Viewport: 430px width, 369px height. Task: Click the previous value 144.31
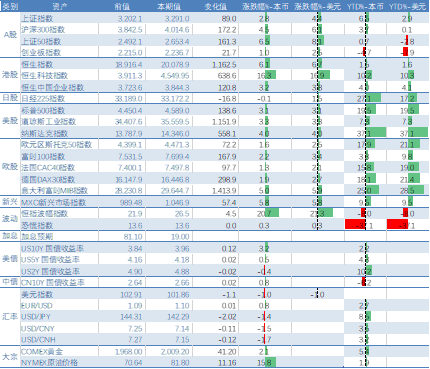[x=131, y=316]
